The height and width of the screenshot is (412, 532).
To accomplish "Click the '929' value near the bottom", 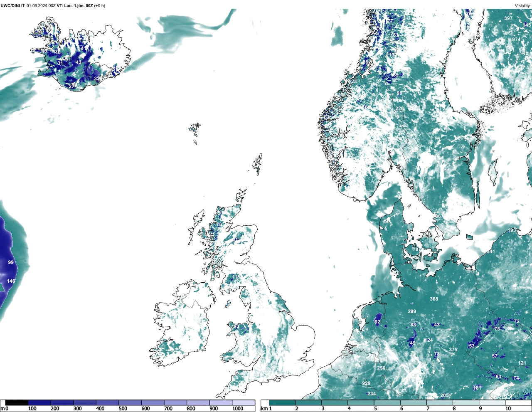I will [x=366, y=383].
